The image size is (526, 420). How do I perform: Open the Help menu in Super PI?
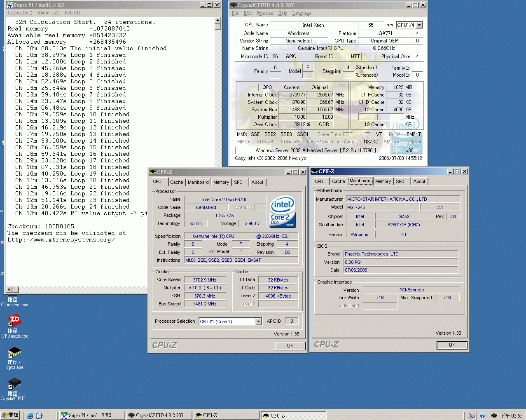point(72,13)
